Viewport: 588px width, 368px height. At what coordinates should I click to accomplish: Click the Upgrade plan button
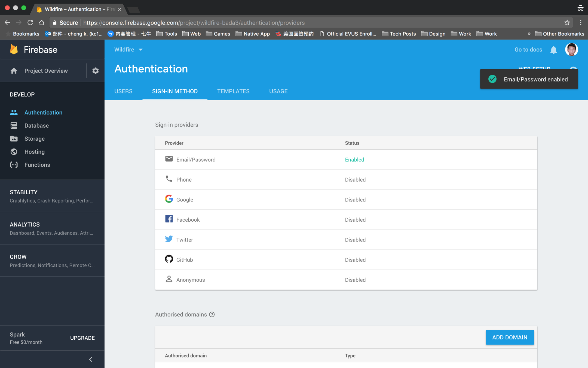pos(82,338)
